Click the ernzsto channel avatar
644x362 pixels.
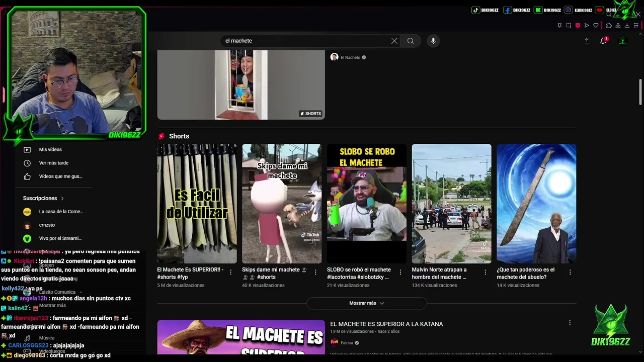click(27, 225)
